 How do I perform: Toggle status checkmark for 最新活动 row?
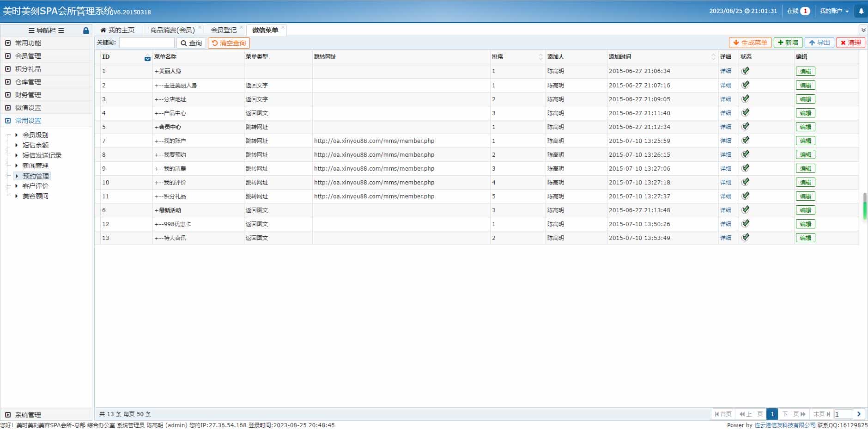click(745, 209)
